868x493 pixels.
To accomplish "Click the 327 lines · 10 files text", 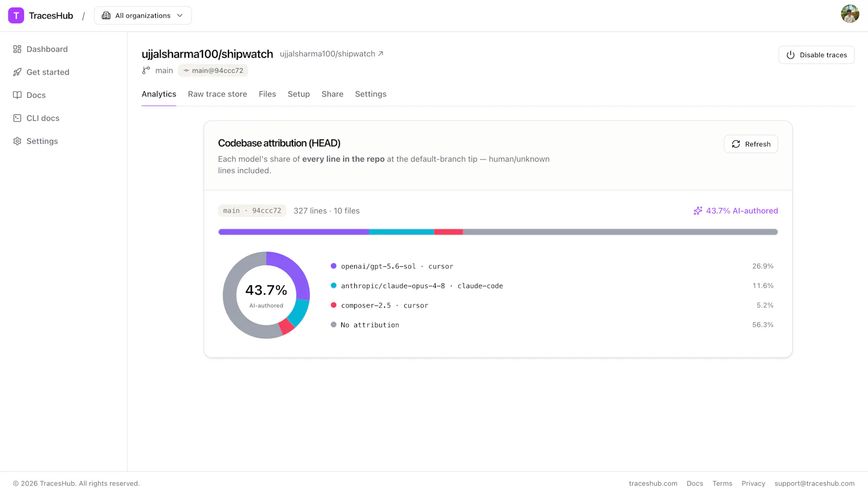I will point(327,211).
